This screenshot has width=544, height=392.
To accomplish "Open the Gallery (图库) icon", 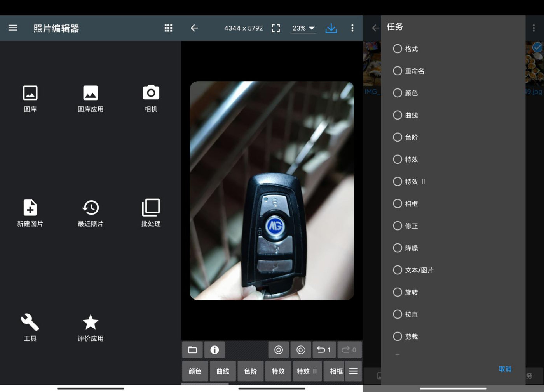I will (x=30, y=99).
